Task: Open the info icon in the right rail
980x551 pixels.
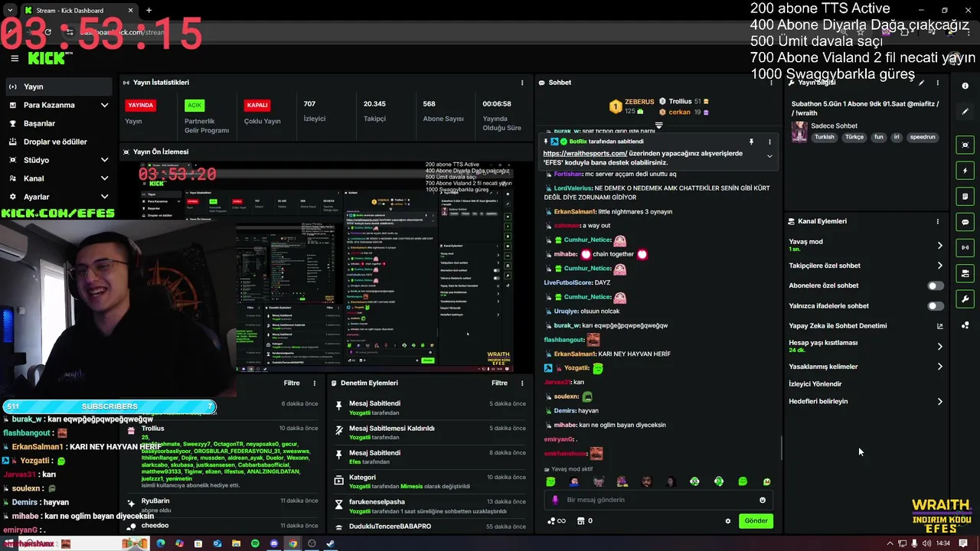Action: (965, 86)
